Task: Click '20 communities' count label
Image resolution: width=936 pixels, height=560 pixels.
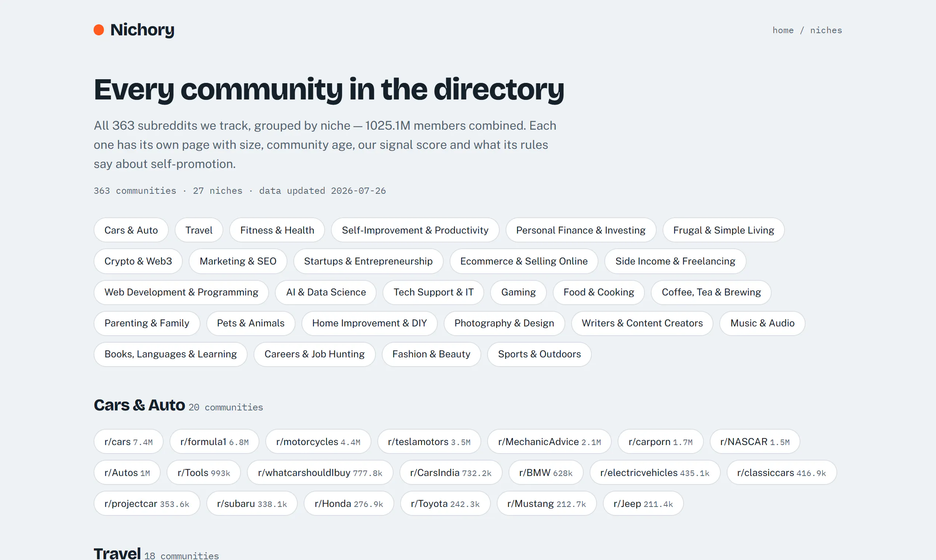Action: coord(225,407)
